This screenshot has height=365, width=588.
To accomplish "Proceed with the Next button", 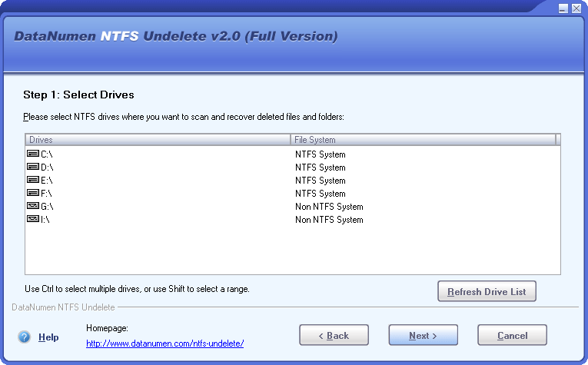I will click(423, 335).
